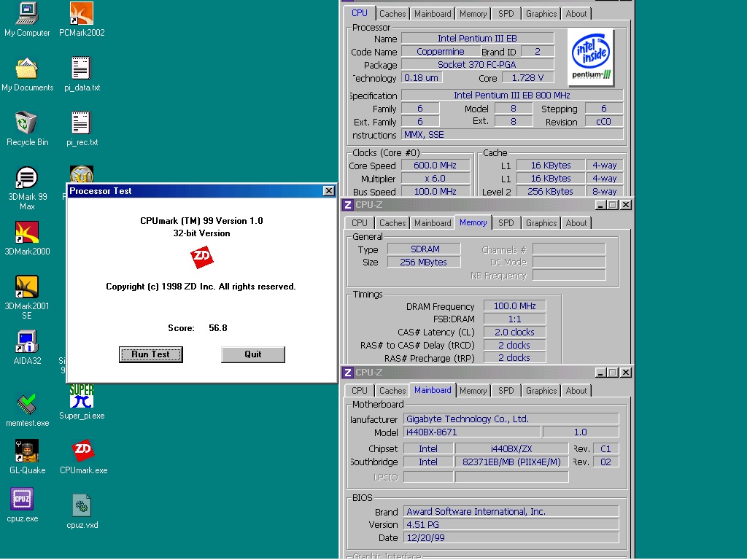Select the My Computer desktop icon
The image size is (747, 560).
click(x=27, y=13)
